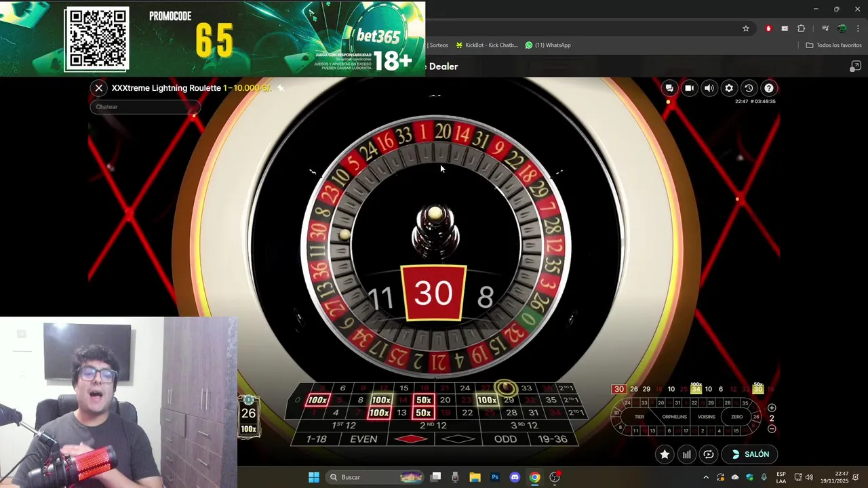Open the game chat panel icon
The width and height of the screenshot is (868, 488).
(669, 88)
